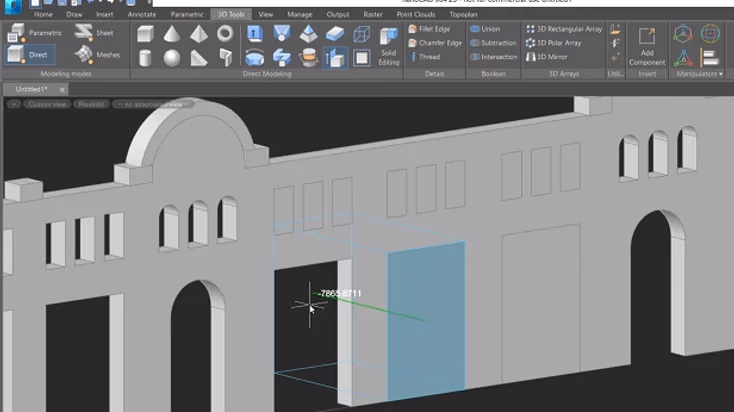Open the Manage ribbon tab
Viewport: 734px width, 412px height.
[300, 15]
